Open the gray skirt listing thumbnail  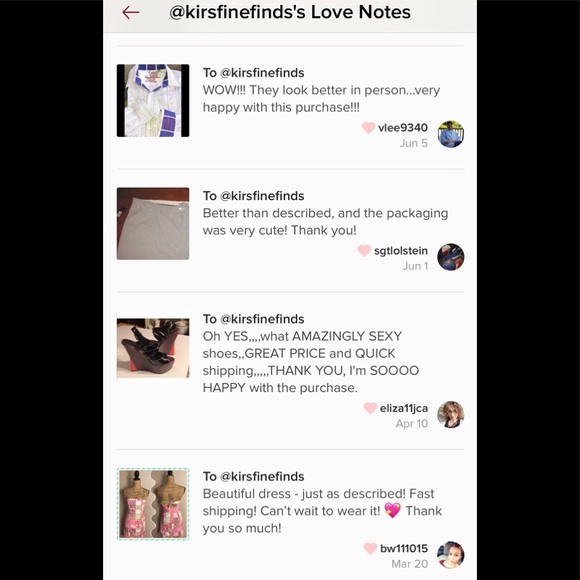click(153, 223)
